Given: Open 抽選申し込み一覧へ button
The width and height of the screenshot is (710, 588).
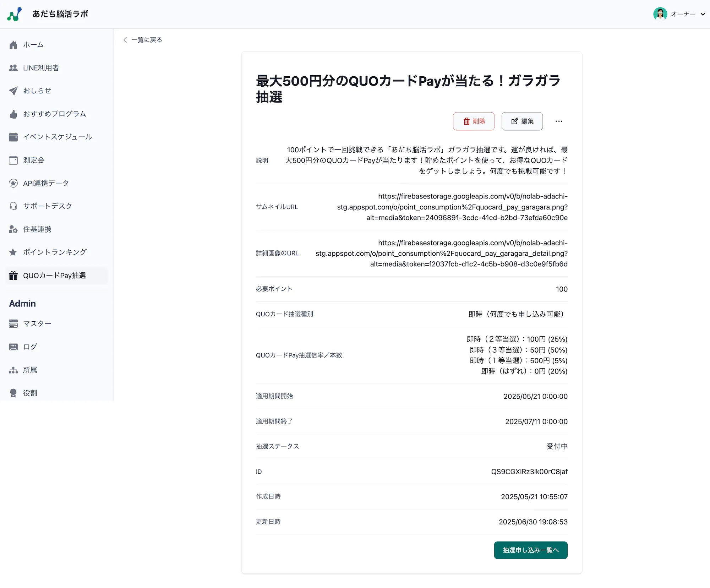Looking at the screenshot, I should click(x=530, y=550).
